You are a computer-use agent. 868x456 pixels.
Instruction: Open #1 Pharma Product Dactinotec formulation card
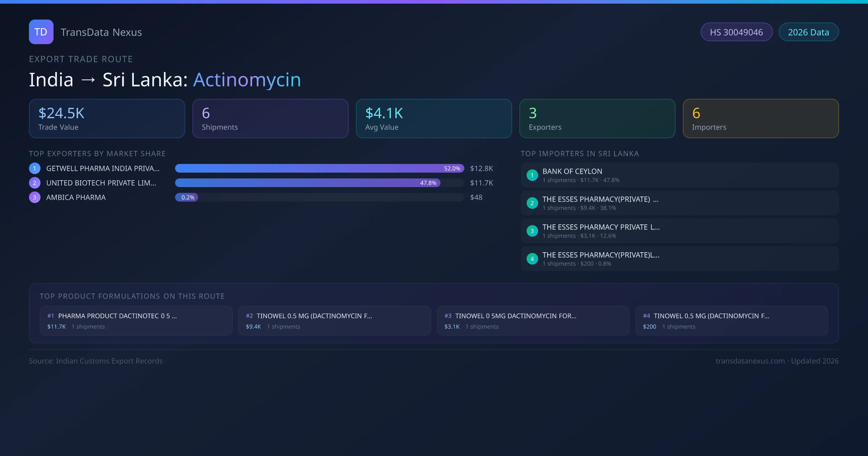[136, 321]
